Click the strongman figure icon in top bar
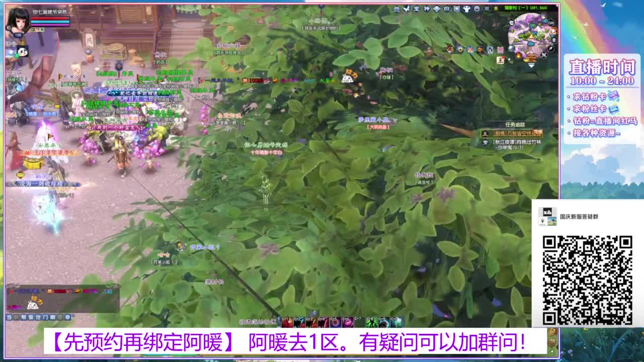The image size is (644, 362). 467,9
